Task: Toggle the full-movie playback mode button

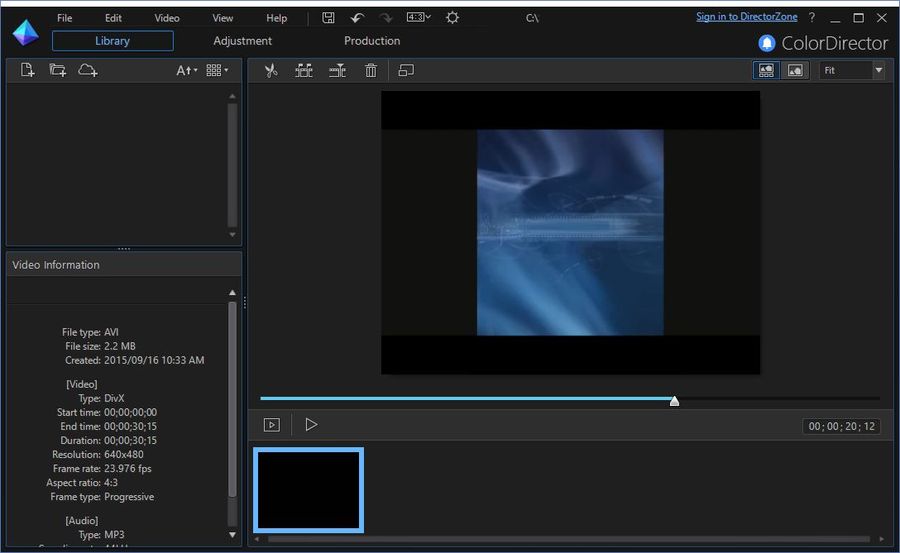Action: (x=272, y=425)
